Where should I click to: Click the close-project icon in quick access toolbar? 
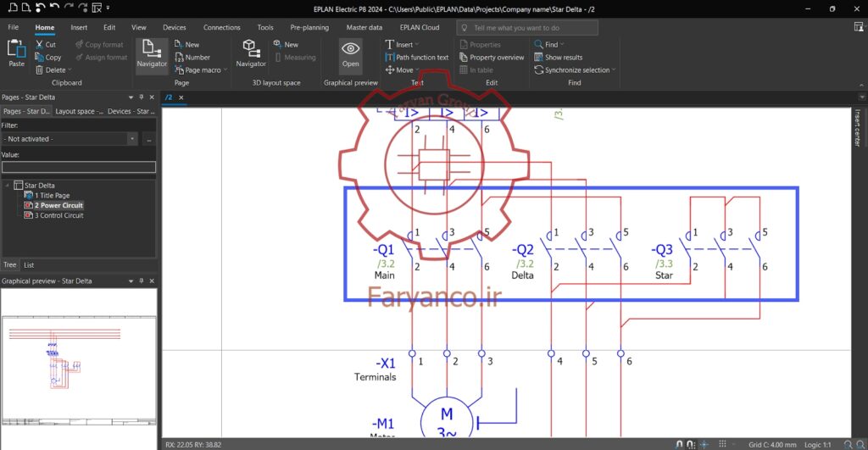(97, 8)
